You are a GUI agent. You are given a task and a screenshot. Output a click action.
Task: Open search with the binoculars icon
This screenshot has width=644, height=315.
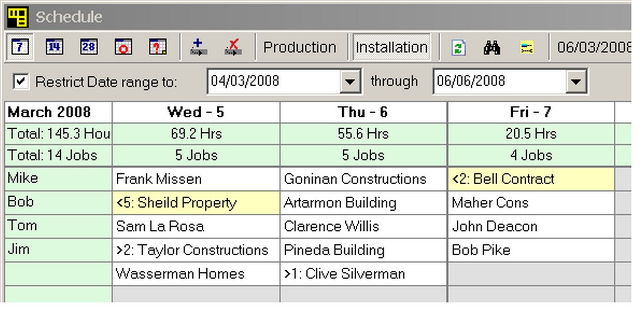point(492,48)
